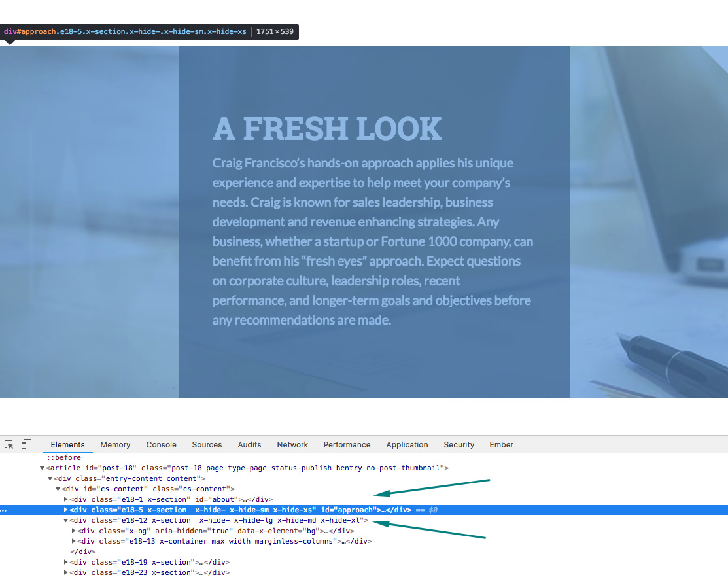Open the Sources tab
Image resolution: width=728 pixels, height=579 pixels.
[207, 444]
